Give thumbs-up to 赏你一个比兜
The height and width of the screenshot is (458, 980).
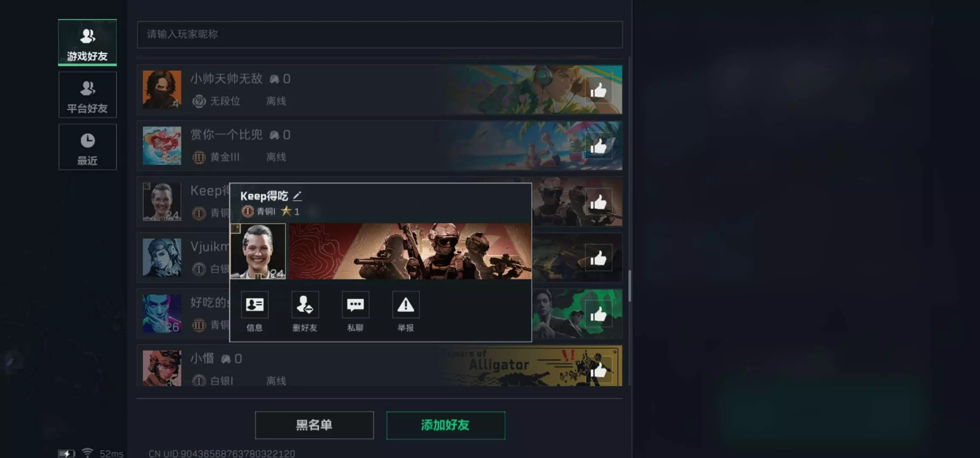[599, 146]
